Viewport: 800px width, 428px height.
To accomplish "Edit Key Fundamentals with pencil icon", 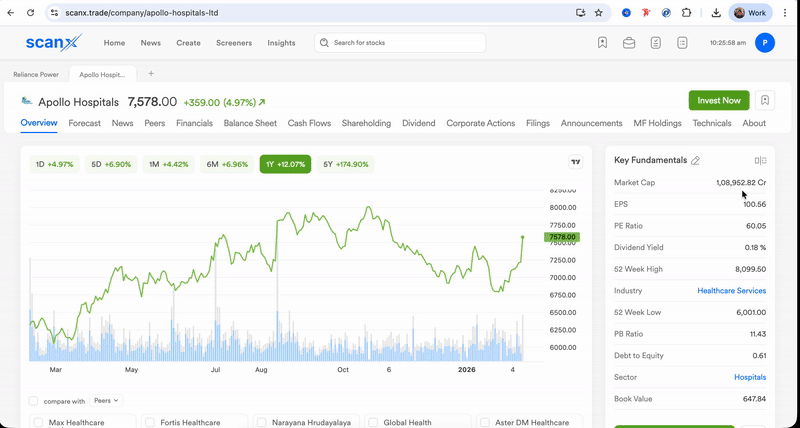I will 695,161.
